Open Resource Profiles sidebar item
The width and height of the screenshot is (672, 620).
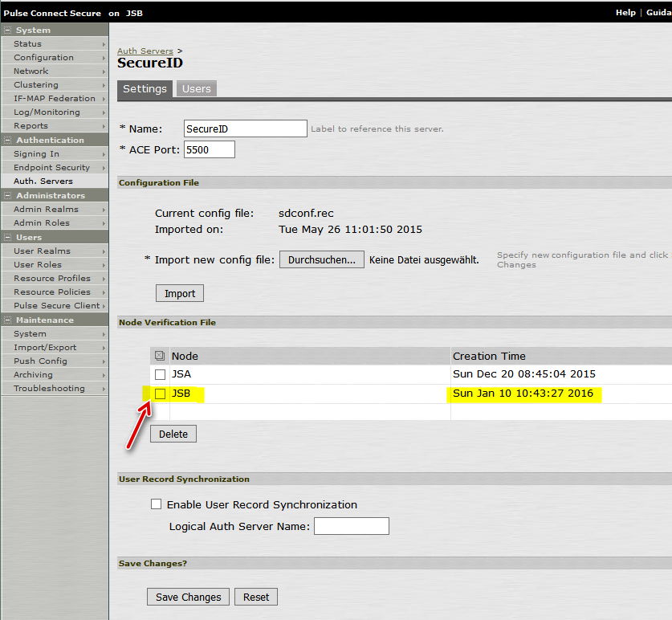click(55, 279)
